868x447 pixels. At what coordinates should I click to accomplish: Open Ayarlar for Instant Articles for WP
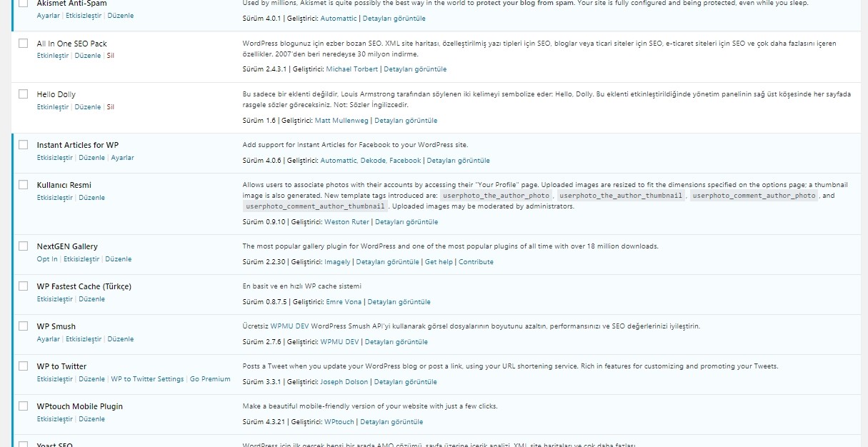(x=122, y=158)
